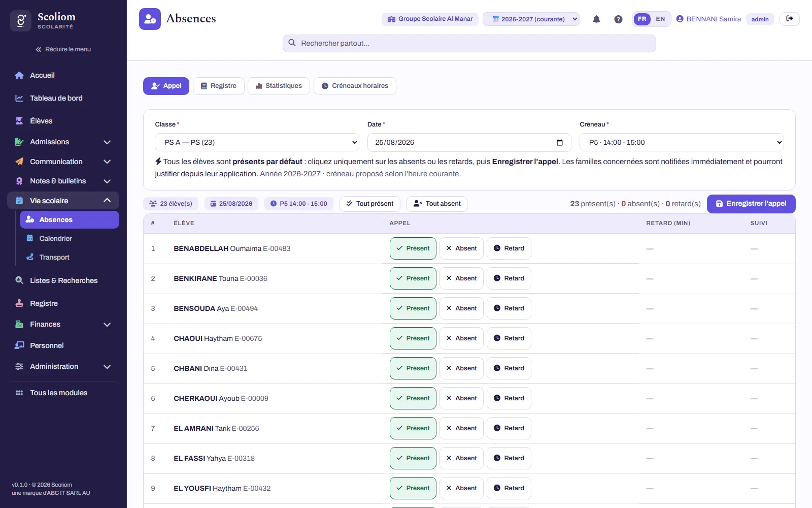This screenshot has width=812, height=508.
Task: Click the Accueil home icon
Action: pos(19,75)
